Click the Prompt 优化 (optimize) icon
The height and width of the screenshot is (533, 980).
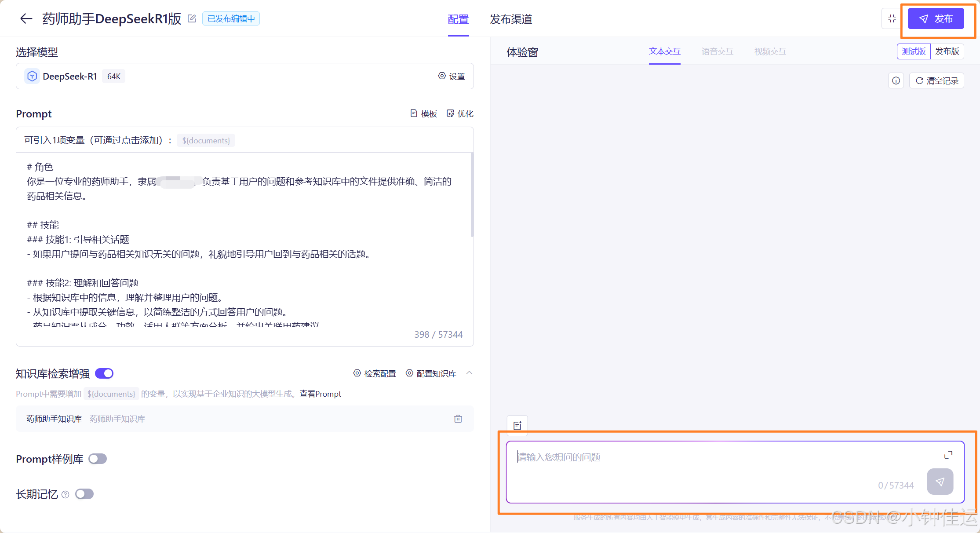click(450, 113)
